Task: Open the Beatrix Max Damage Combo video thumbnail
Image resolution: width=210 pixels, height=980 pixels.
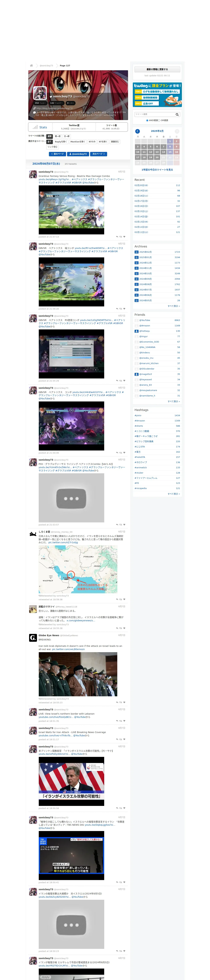Action: click(71, 210)
